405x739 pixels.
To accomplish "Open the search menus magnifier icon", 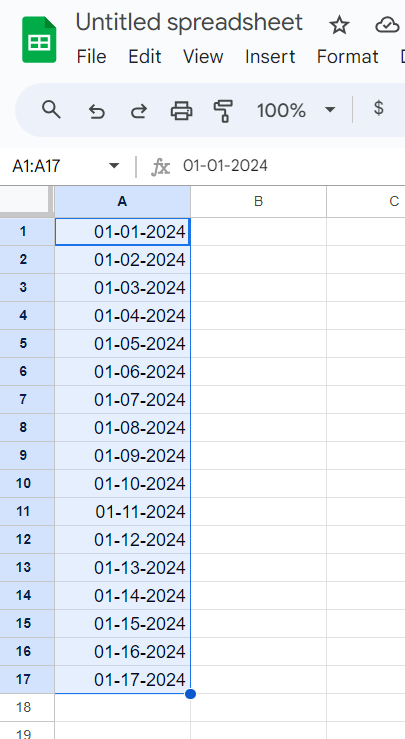I will pyautogui.click(x=51, y=110).
